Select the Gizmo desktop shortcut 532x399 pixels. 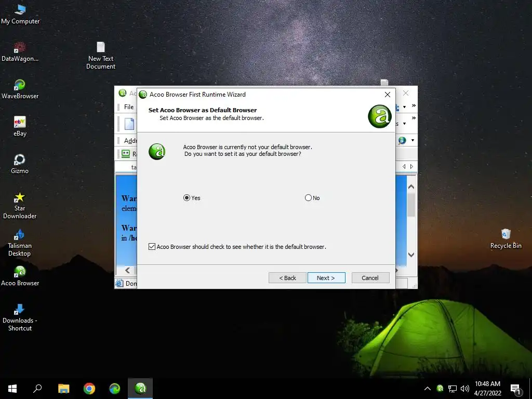point(20,164)
